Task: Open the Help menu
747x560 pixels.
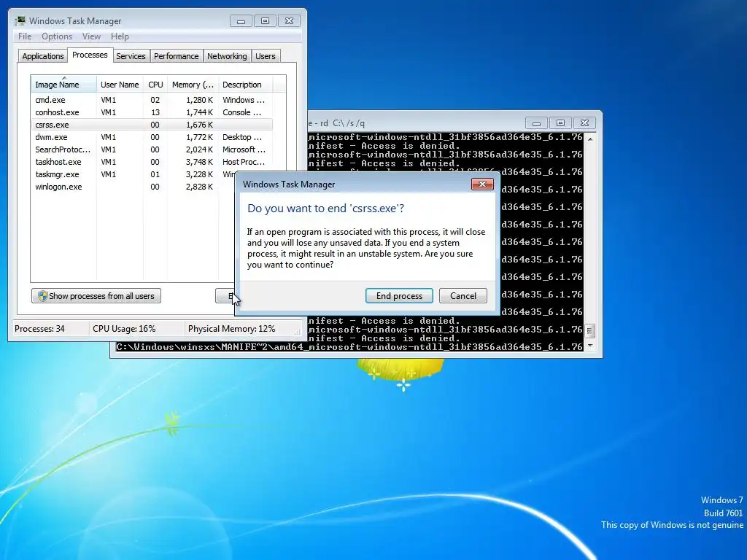Action: tap(120, 36)
